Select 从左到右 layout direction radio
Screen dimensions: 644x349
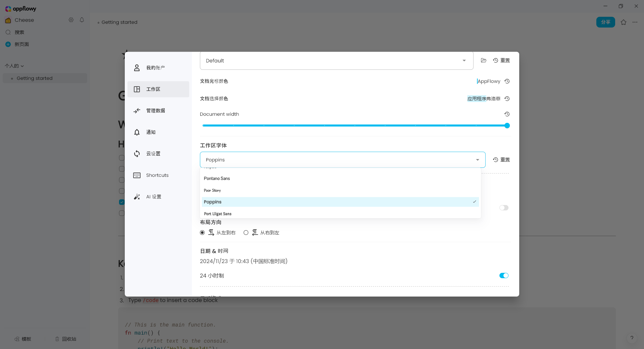click(x=202, y=233)
